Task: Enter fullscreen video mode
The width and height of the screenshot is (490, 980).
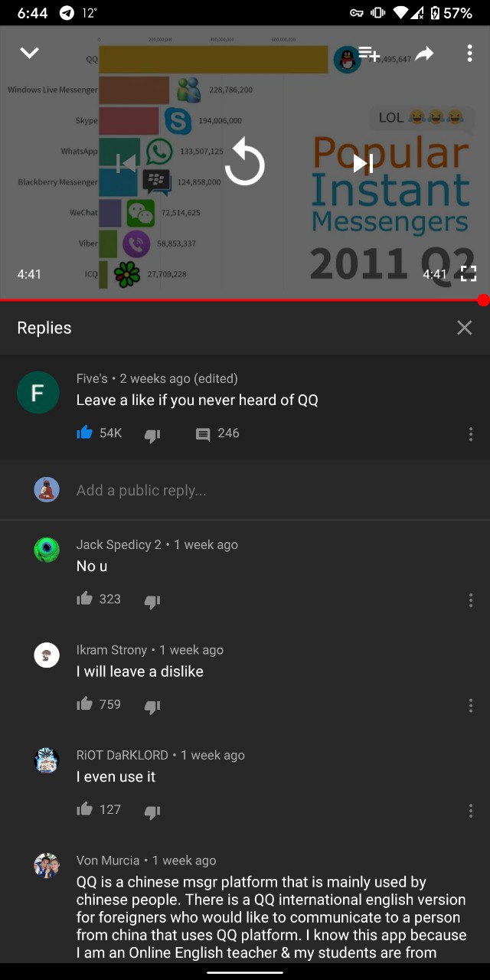Action: (469, 273)
